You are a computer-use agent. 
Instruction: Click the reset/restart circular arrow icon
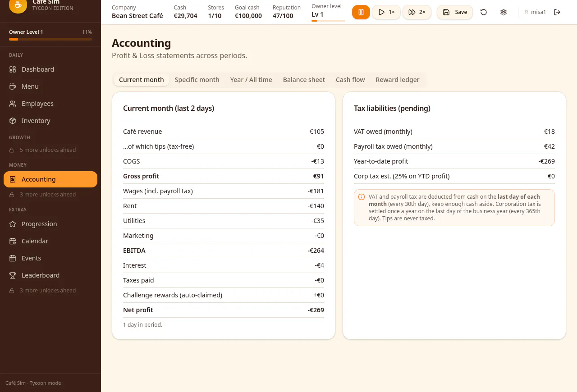point(484,12)
